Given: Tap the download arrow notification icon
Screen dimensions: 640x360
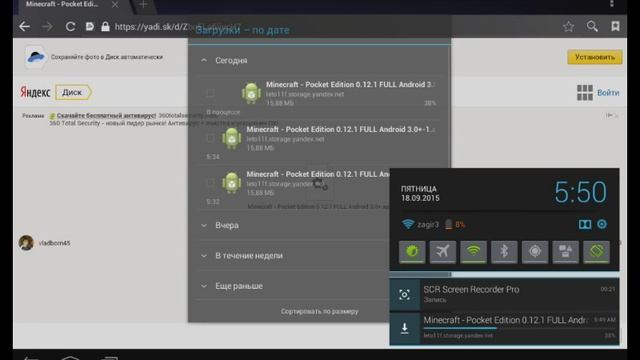Looking at the screenshot, I should click(404, 328).
